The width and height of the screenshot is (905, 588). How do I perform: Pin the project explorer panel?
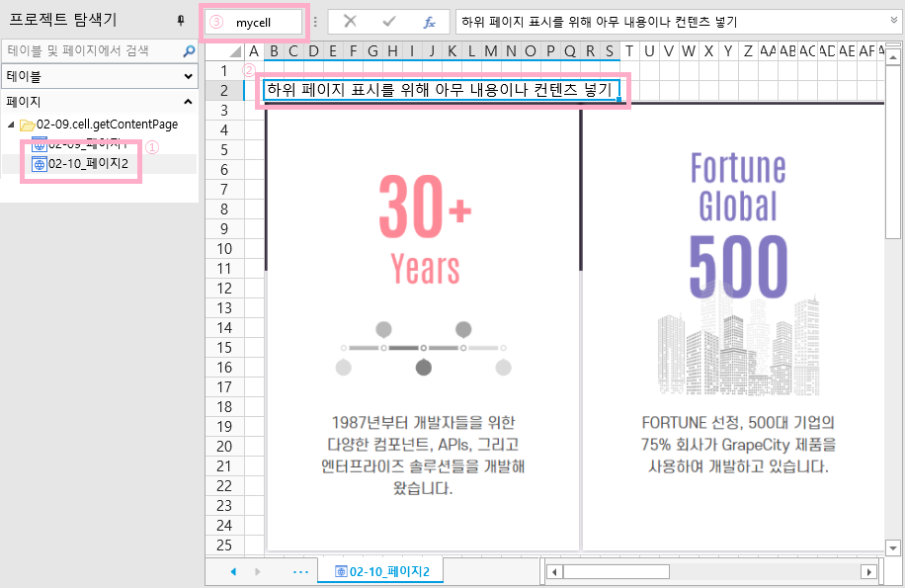[x=180, y=19]
